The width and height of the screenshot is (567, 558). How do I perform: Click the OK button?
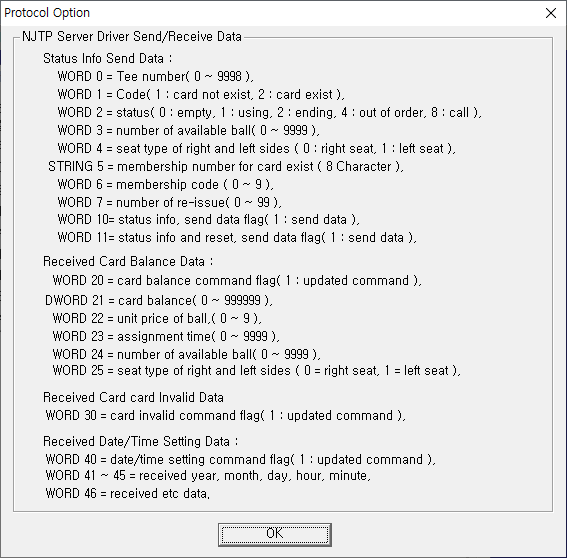pos(275,534)
